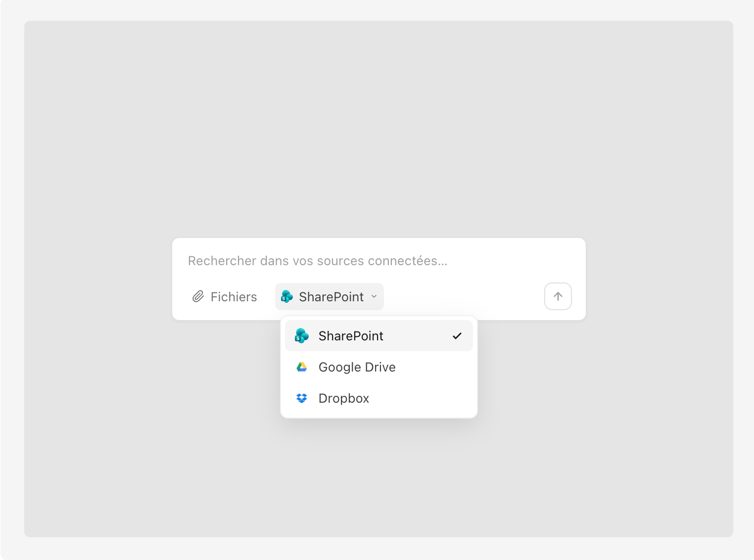The height and width of the screenshot is (560, 754).
Task: Click the Fichiers text label
Action: coord(234,297)
